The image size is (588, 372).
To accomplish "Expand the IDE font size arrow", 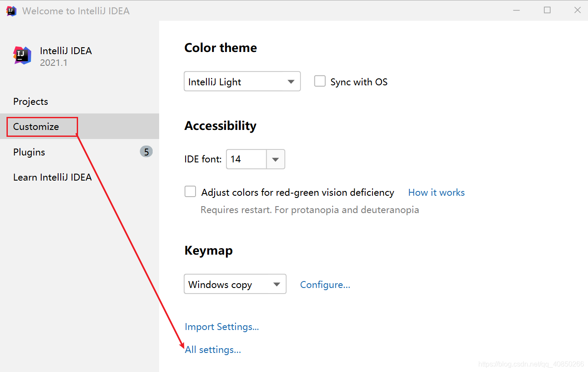I will coord(275,159).
